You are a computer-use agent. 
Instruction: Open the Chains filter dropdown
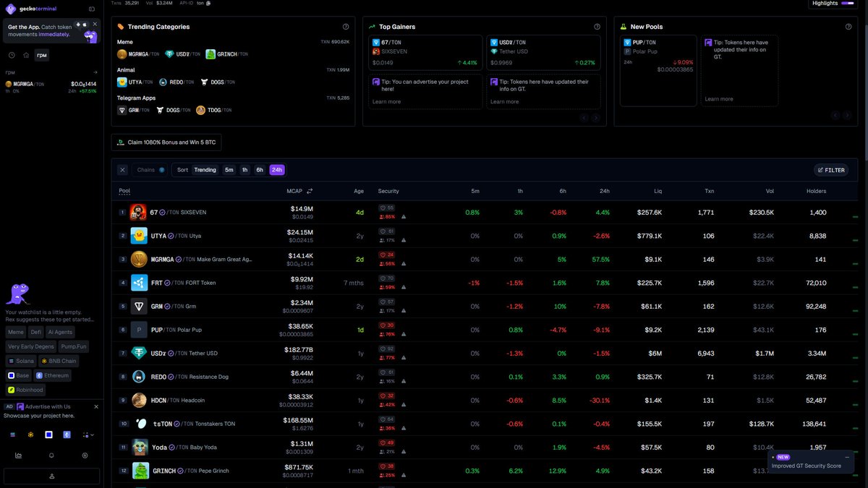(x=150, y=170)
